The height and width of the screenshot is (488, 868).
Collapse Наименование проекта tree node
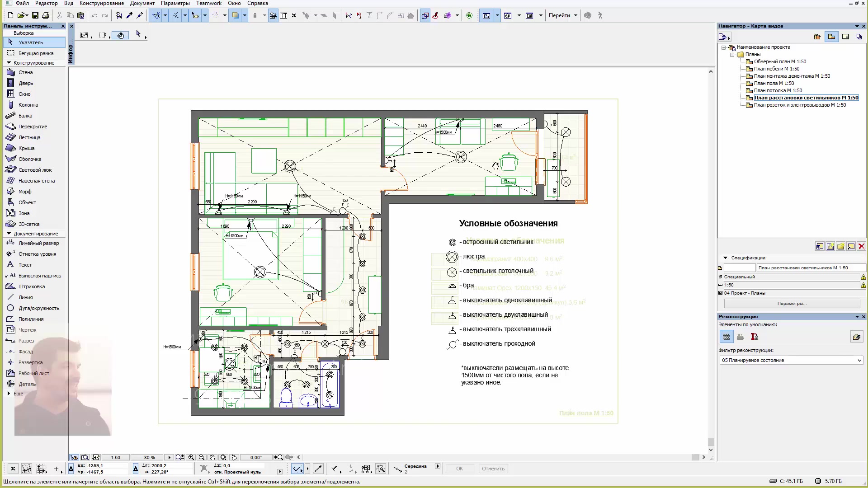tap(724, 47)
